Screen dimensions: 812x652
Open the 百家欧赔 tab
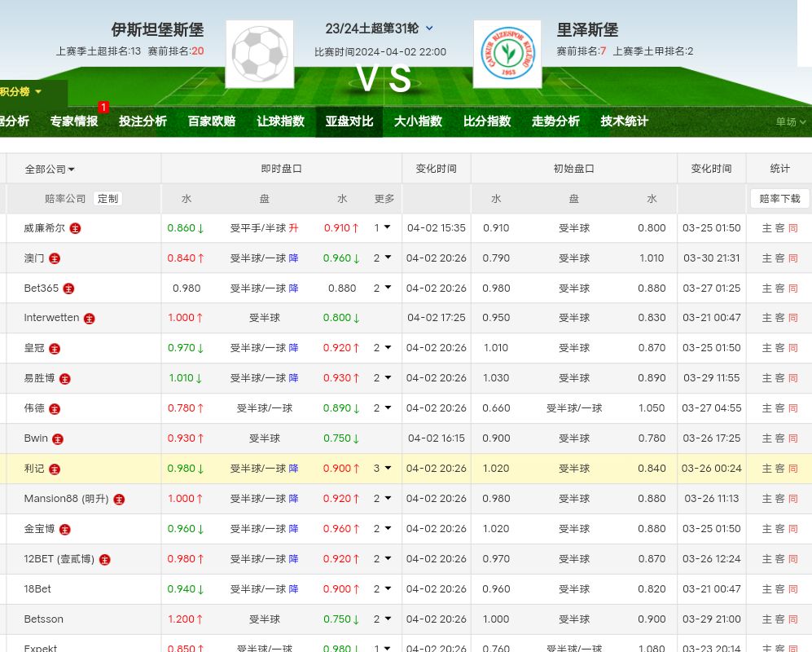point(211,121)
